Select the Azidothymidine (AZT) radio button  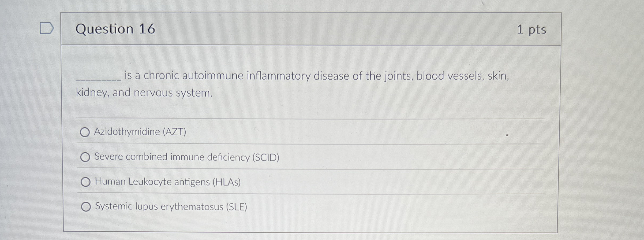(85, 132)
